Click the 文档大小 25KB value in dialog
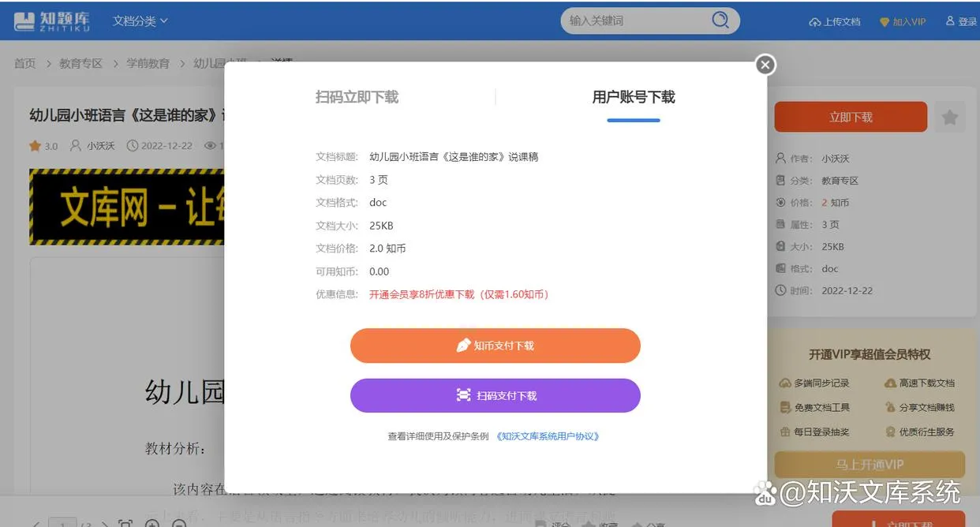 point(381,226)
